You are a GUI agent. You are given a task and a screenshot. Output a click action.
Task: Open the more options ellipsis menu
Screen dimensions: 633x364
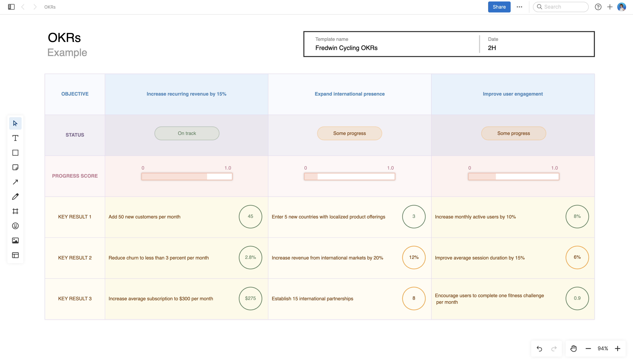[x=519, y=7]
